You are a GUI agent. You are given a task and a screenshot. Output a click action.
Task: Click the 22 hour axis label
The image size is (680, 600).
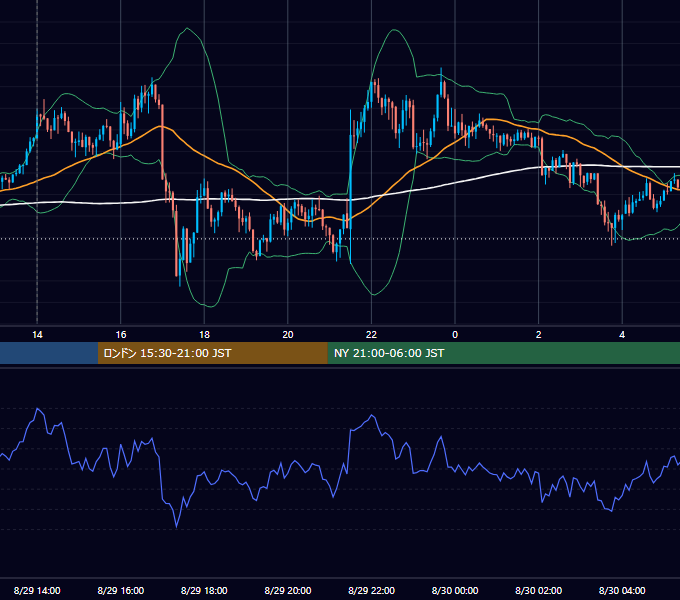(371, 335)
